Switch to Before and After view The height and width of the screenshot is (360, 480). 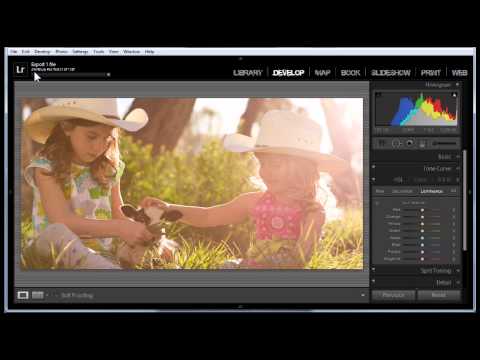coord(38,295)
